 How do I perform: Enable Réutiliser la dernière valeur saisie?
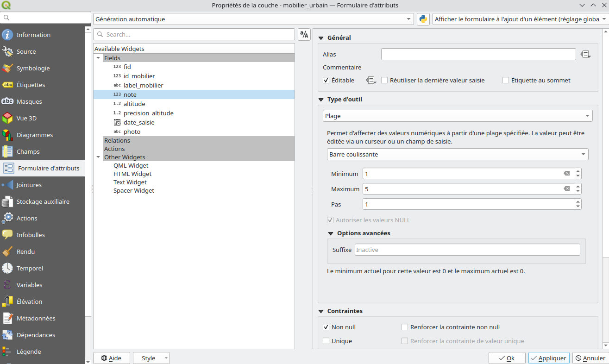click(x=384, y=80)
